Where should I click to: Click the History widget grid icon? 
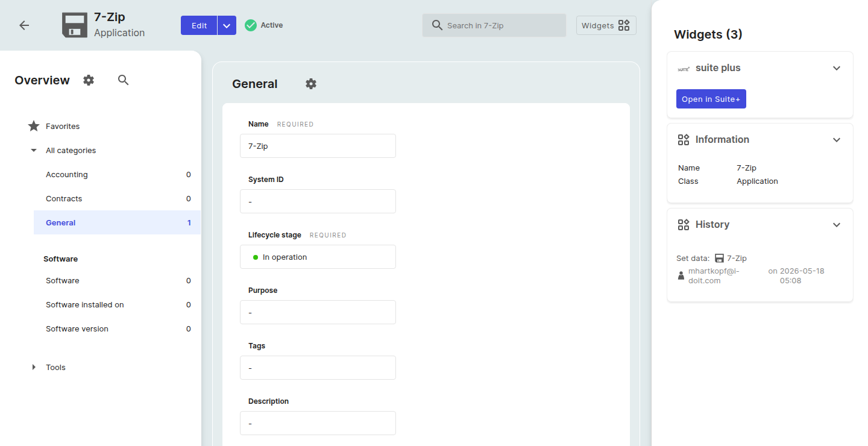(684, 225)
